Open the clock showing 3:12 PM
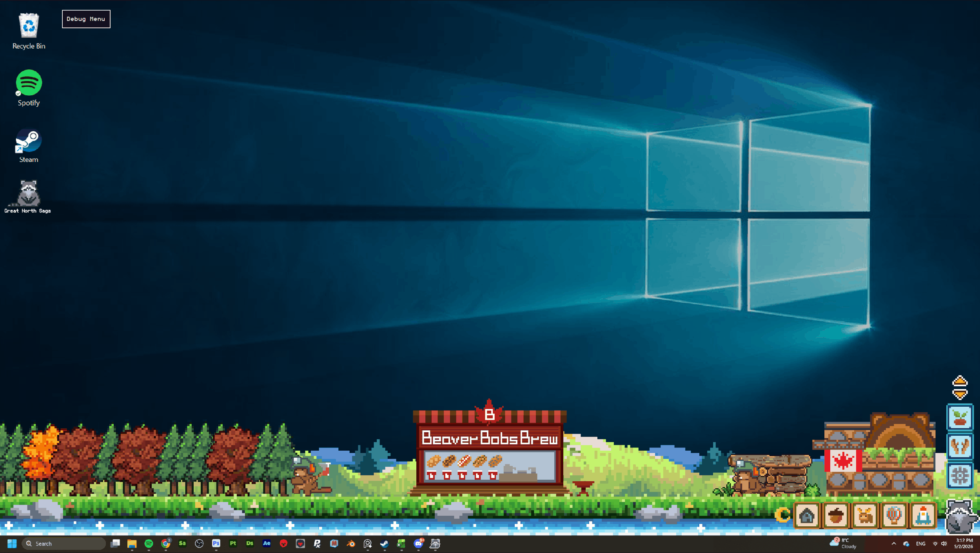The height and width of the screenshot is (553, 980). (964, 544)
